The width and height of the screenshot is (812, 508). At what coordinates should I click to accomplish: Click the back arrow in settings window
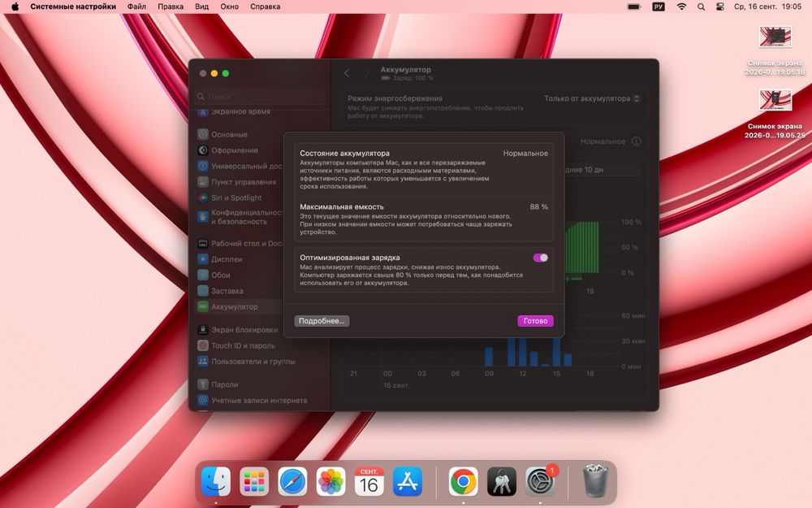pos(347,74)
